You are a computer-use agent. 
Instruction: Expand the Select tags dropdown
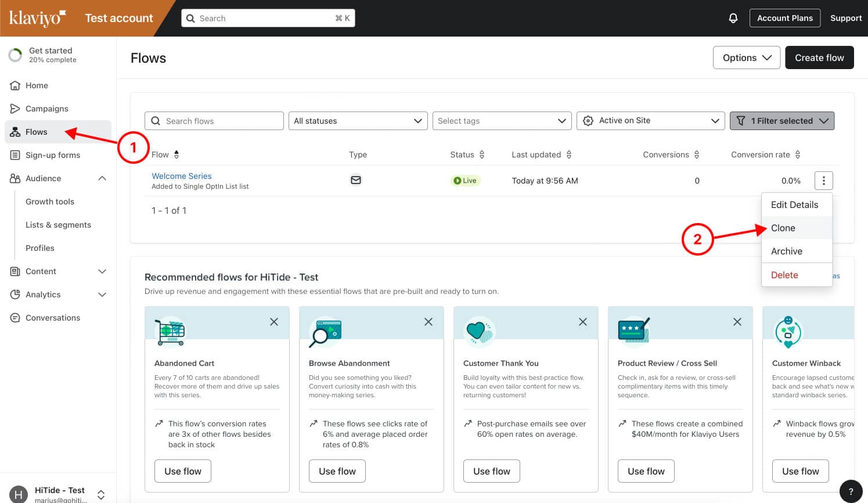pos(502,121)
